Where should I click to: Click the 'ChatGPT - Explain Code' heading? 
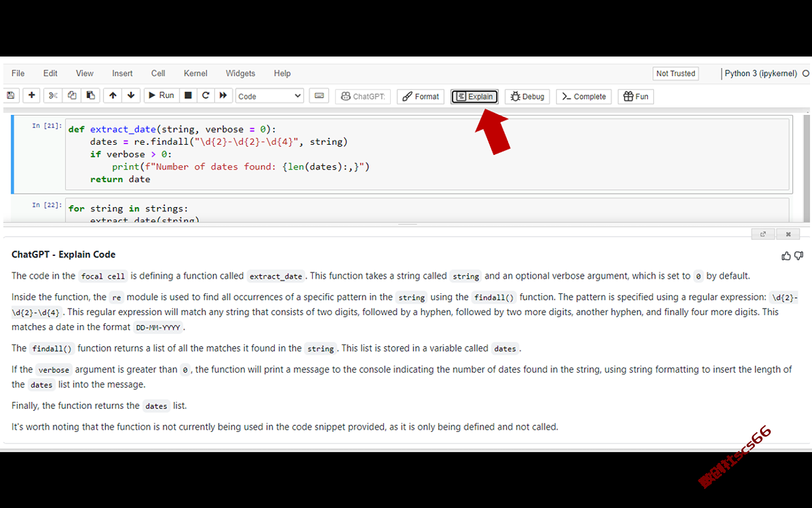tap(63, 255)
